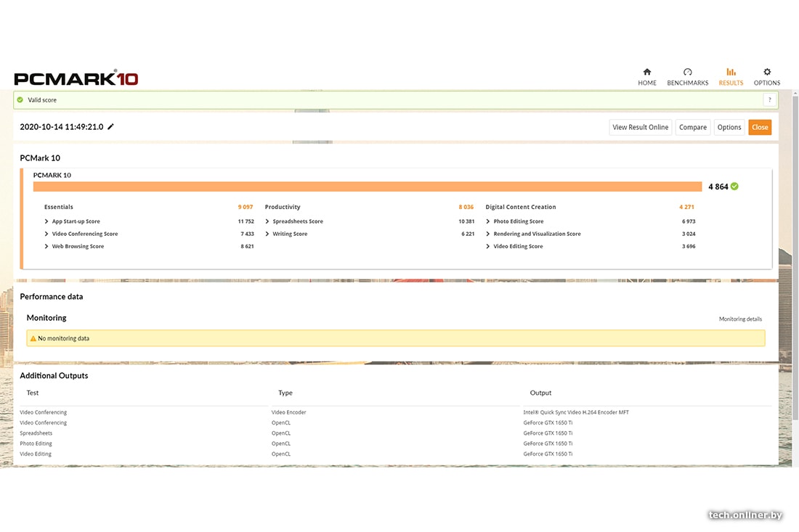799x532 pixels.
Task: Select the Results bar chart icon
Action: pyautogui.click(x=731, y=72)
